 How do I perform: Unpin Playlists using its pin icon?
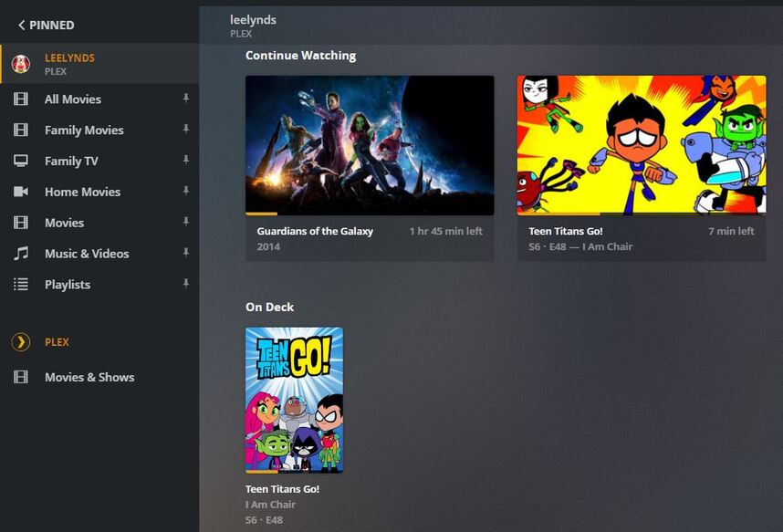[x=186, y=284]
